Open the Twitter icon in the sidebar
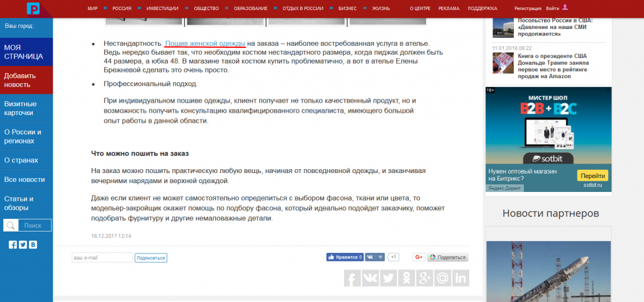The image size is (644, 302). (x=23, y=245)
